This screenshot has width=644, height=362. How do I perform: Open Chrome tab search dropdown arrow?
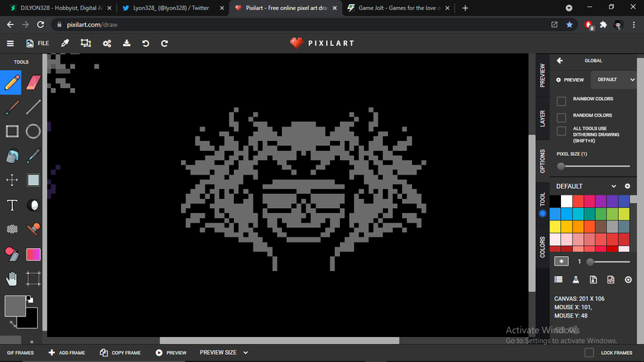pos(569,8)
